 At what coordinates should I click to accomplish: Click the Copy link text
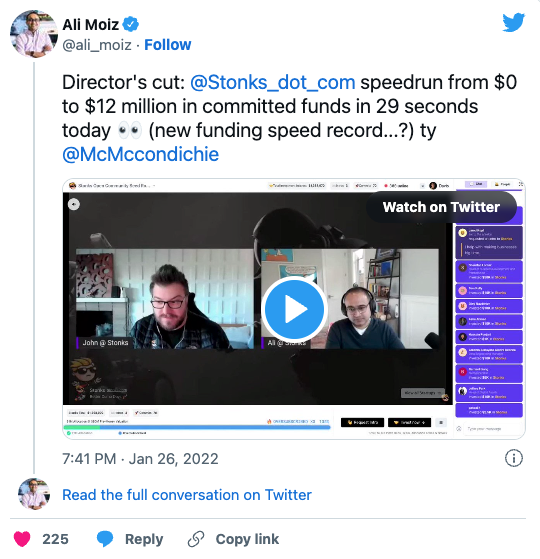[247, 539]
